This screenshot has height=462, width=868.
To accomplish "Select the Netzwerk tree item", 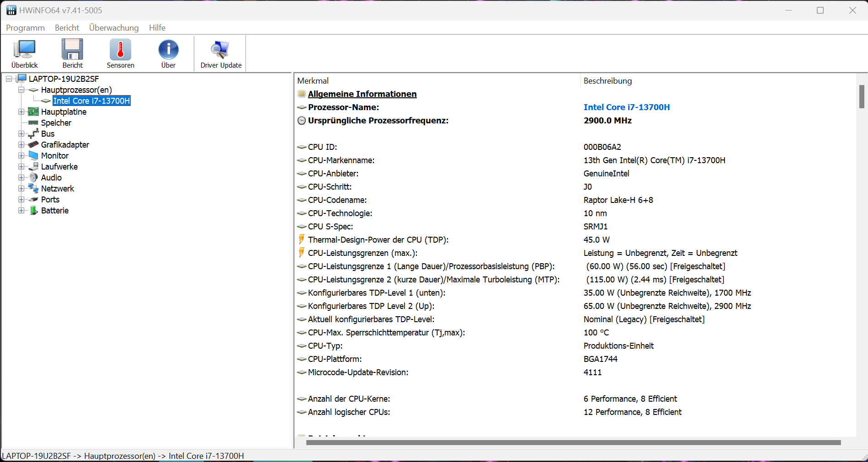I will tap(58, 188).
